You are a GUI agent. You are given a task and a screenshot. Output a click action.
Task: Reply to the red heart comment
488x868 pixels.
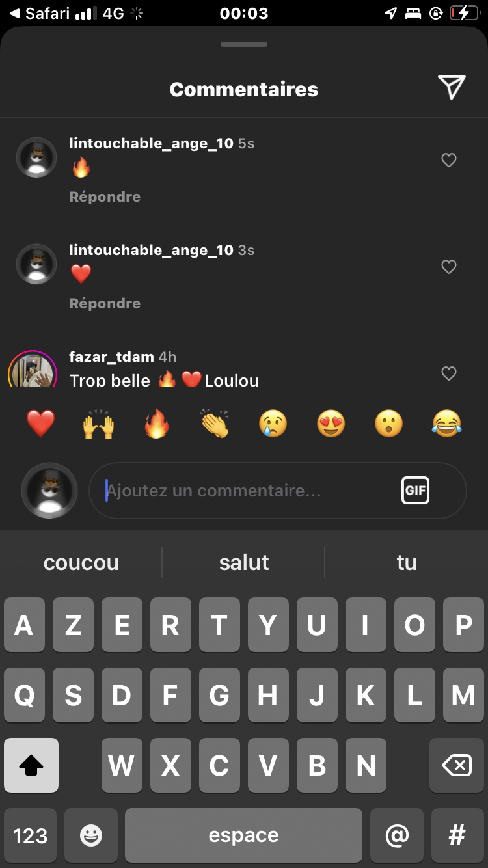(x=105, y=303)
